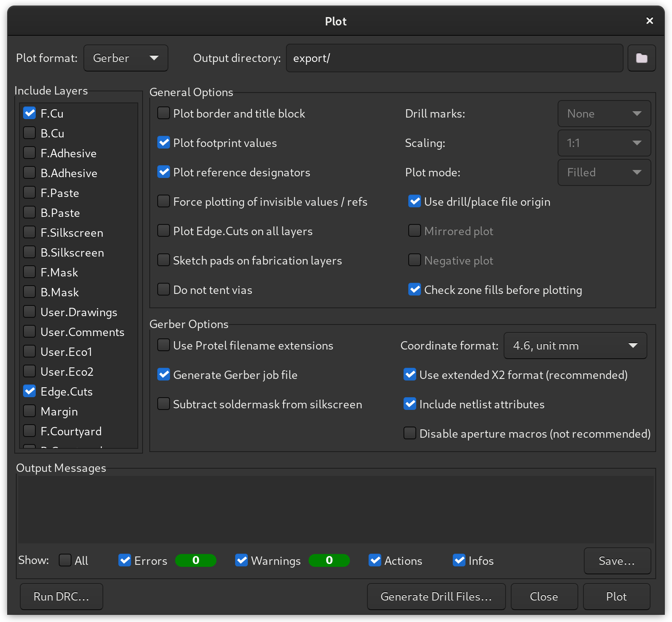Image resolution: width=672 pixels, height=622 pixels.
Task: Click the folder icon to browse output directory
Action: [x=641, y=58]
